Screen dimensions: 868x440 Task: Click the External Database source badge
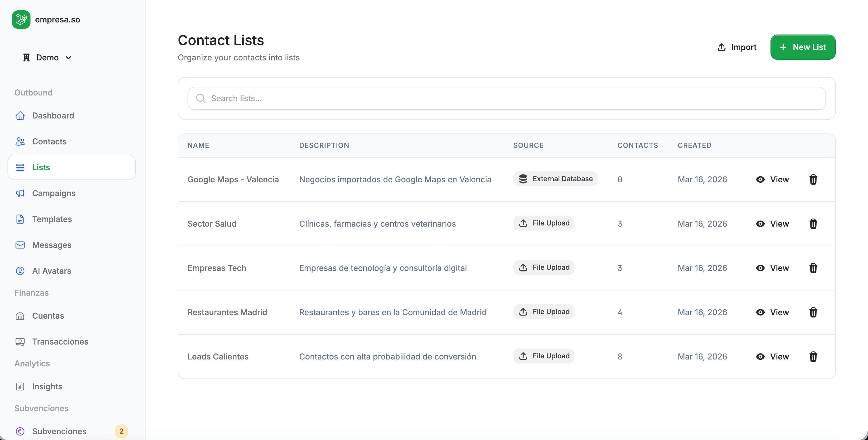pyautogui.click(x=555, y=179)
